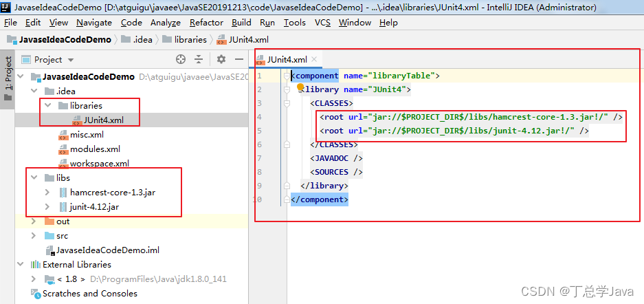644x304 pixels.
Task: Click the libraries folder icon in tree
Action: pos(63,106)
